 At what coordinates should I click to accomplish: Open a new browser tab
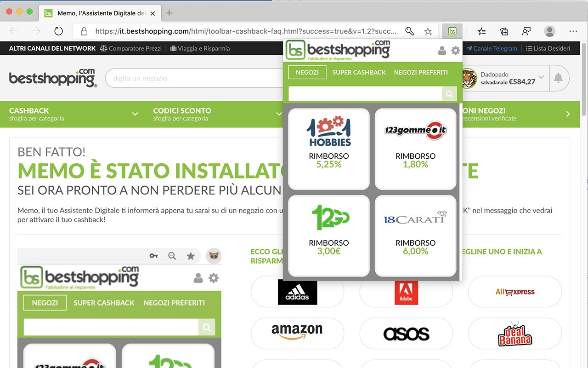[169, 13]
